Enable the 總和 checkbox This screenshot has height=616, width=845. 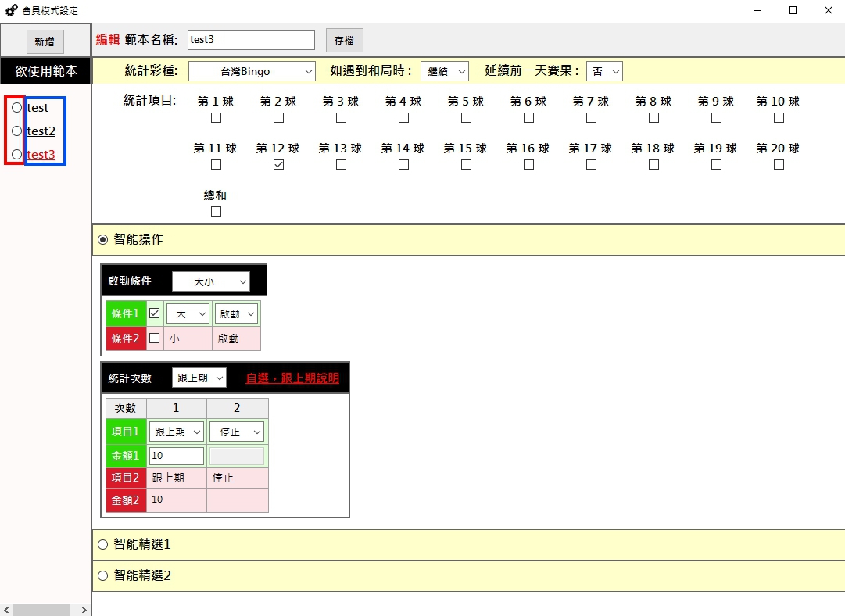pos(217,212)
